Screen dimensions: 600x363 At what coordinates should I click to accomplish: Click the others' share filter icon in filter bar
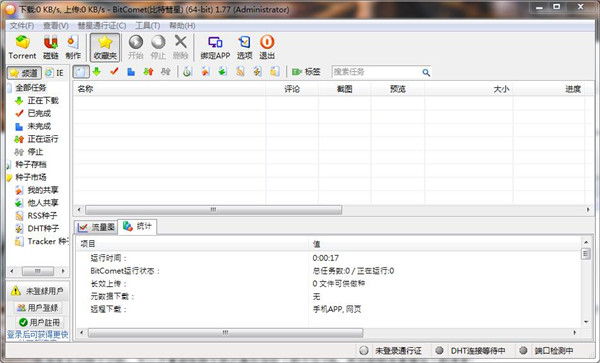223,72
